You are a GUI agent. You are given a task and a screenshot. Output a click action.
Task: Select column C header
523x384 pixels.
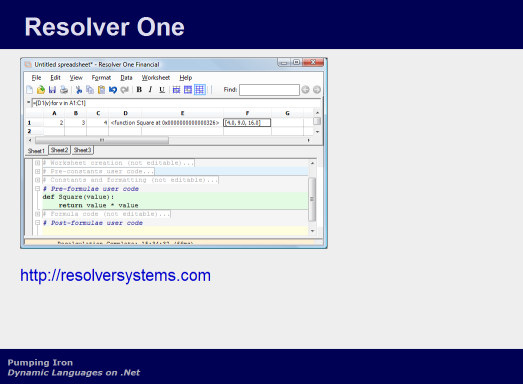click(x=98, y=113)
